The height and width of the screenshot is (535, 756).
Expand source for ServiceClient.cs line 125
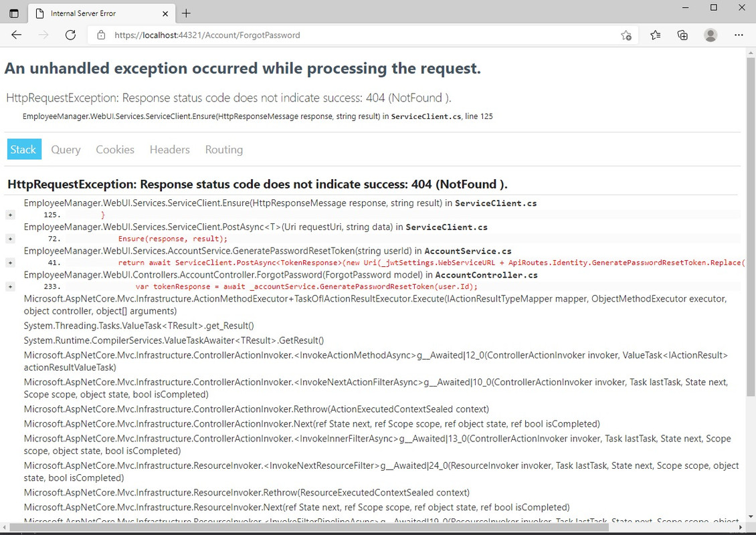pyautogui.click(x=10, y=215)
